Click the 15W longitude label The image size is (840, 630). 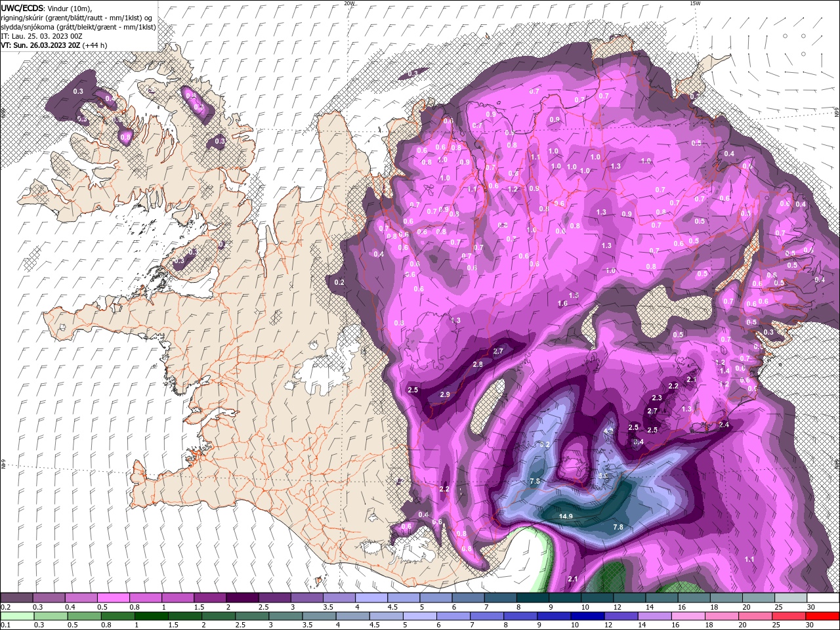(694, 3)
